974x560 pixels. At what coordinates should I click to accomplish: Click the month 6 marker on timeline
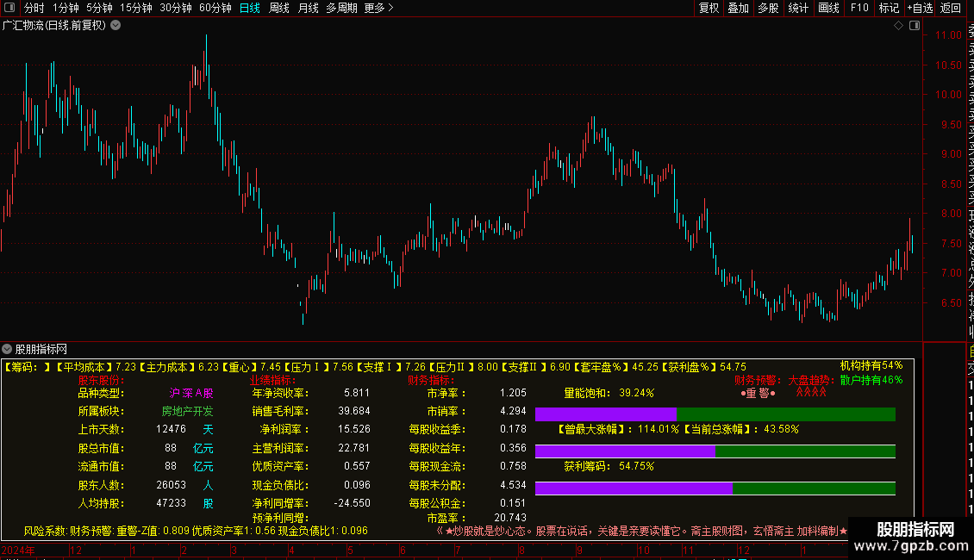(403, 550)
